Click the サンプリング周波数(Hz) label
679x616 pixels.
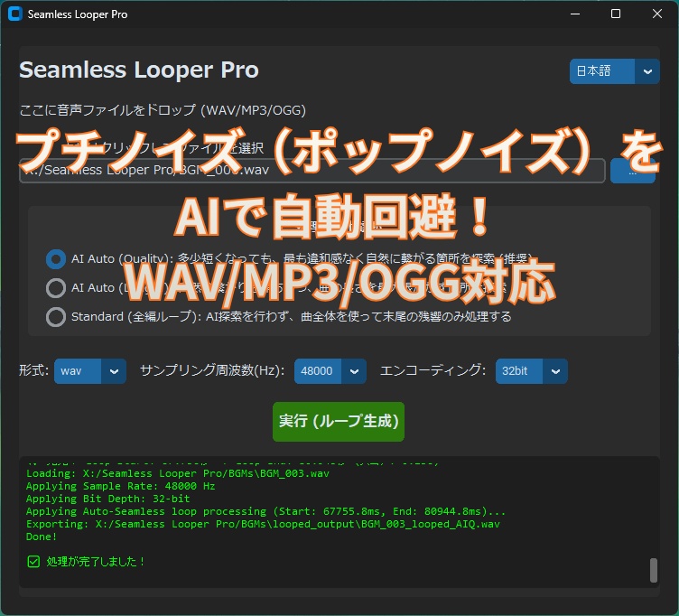[x=212, y=371]
